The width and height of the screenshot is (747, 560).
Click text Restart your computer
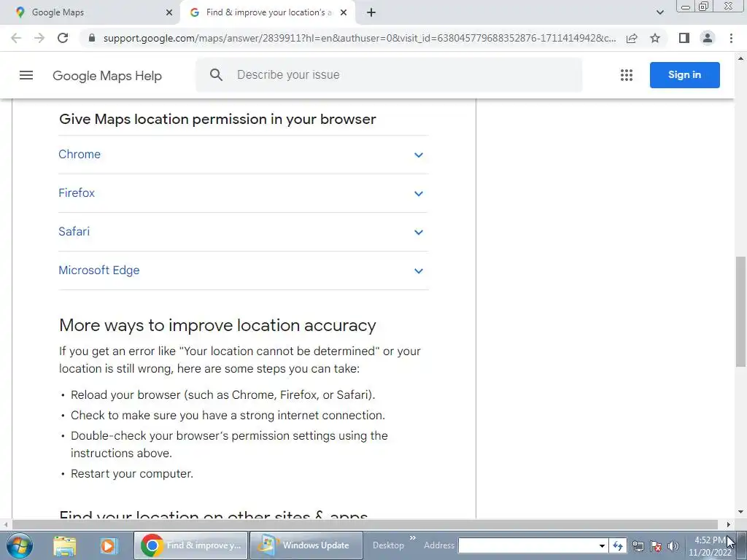point(132,474)
